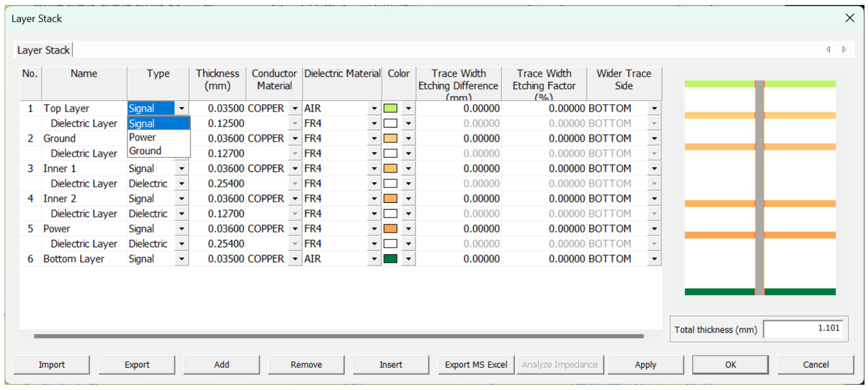Select the Layer Stack tab
The image size is (868, 390).
tap(43, 50)
